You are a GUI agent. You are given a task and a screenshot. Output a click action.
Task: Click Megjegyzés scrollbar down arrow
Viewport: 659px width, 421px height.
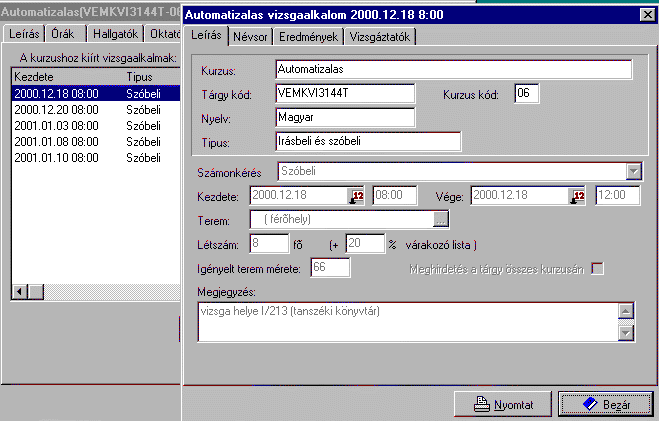click(x=626, y=333)
